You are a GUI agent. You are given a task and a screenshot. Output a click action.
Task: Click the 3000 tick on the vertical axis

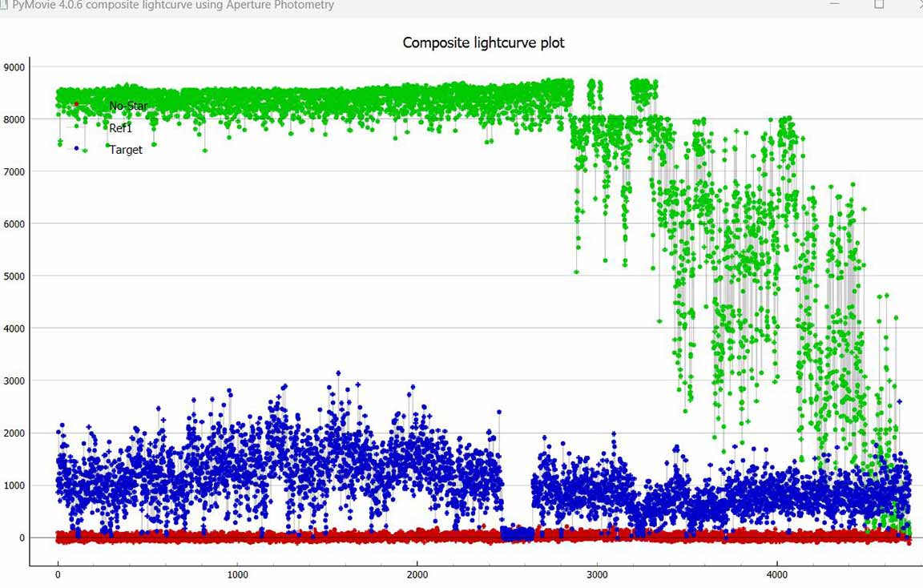14,381
